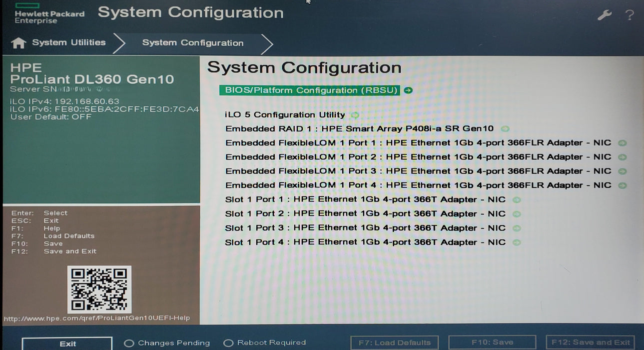Open the question mark help icon
The image size is (644, 350).
pos(630,15)
